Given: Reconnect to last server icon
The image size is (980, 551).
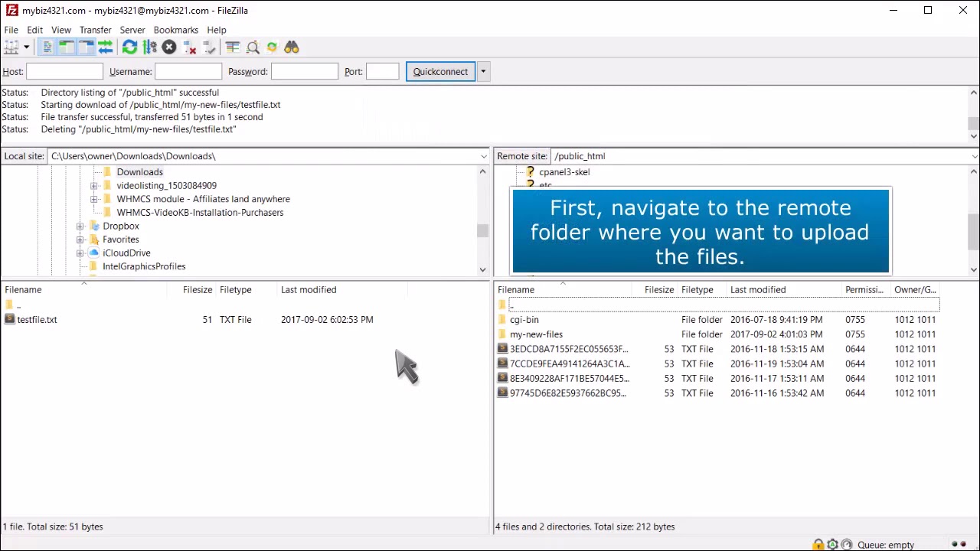Looking at the screenshot, I should [x=209, y=47].
